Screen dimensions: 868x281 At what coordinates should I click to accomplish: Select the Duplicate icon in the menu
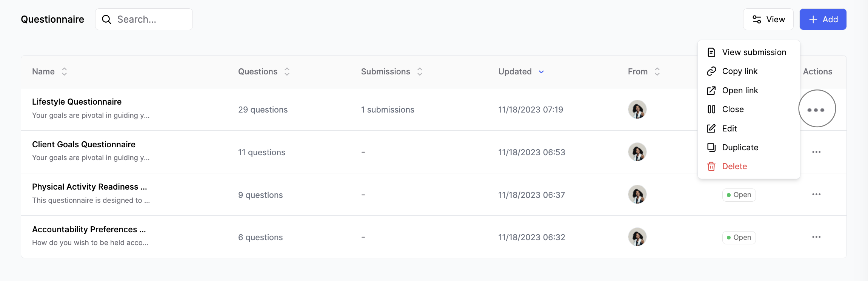coord(711,147)
